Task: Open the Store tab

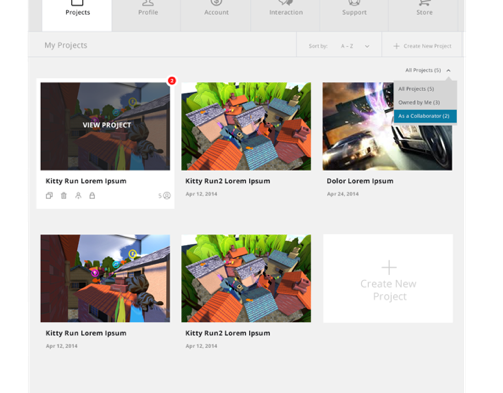Action: point(424,12)
